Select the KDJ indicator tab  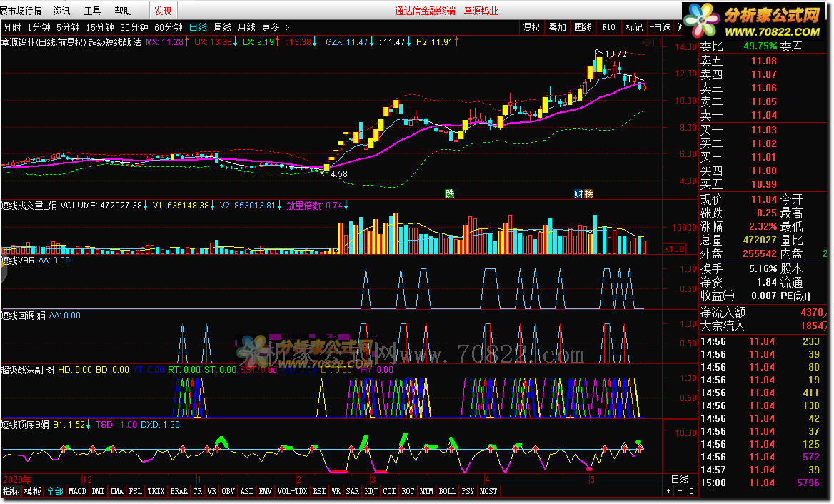371,491
